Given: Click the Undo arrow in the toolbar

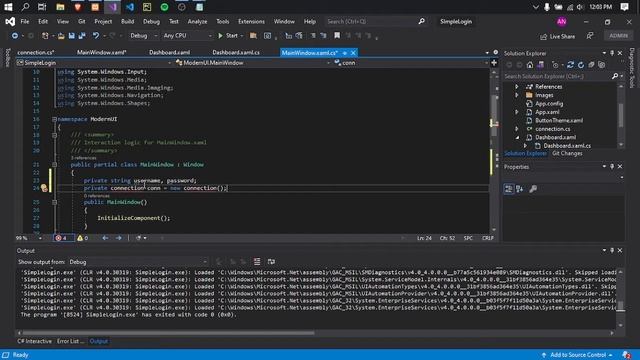Looking at the screenshot, I should 96,36.
